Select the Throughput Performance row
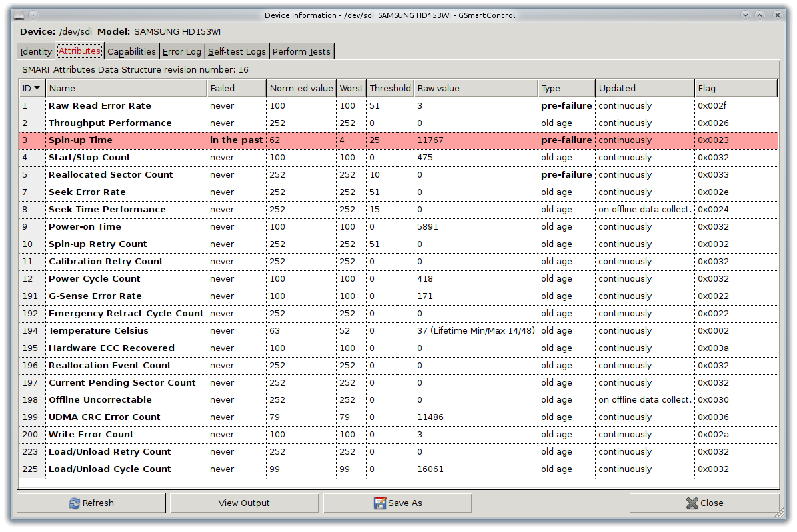The width and height of the screenshot is (797, 532). tap(398, 123)
